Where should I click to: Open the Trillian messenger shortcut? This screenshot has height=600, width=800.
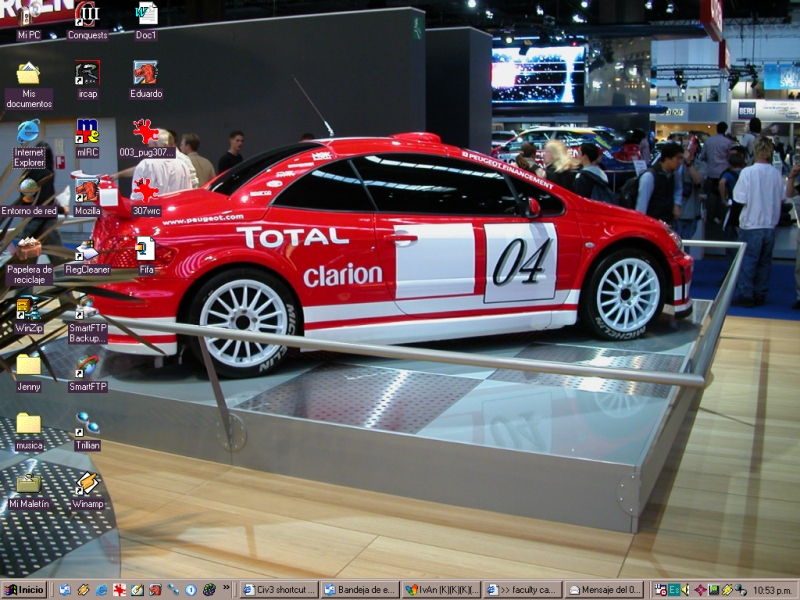(x=87, y=425)
